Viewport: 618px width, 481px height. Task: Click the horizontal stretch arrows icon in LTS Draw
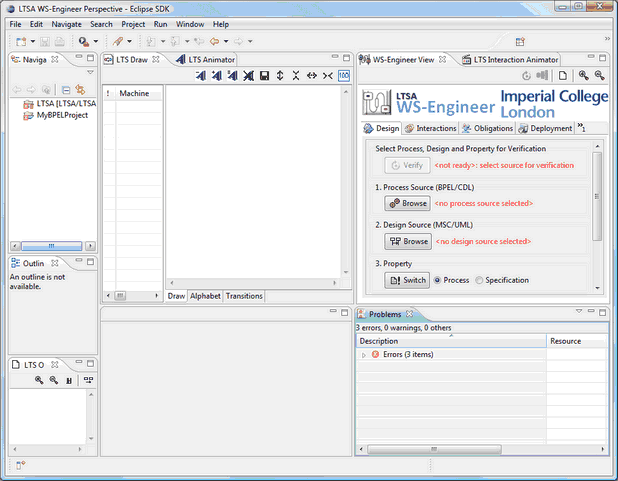coord(311,76)
